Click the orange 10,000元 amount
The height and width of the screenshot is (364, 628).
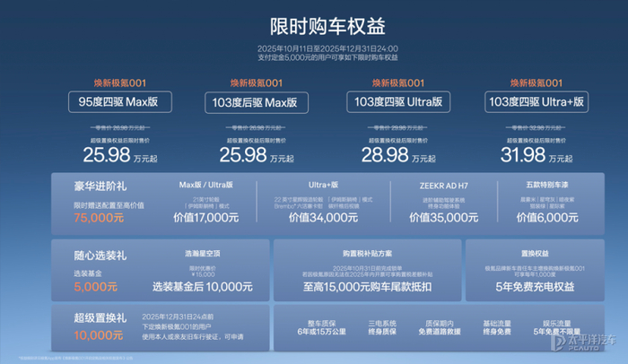[99, 335]
